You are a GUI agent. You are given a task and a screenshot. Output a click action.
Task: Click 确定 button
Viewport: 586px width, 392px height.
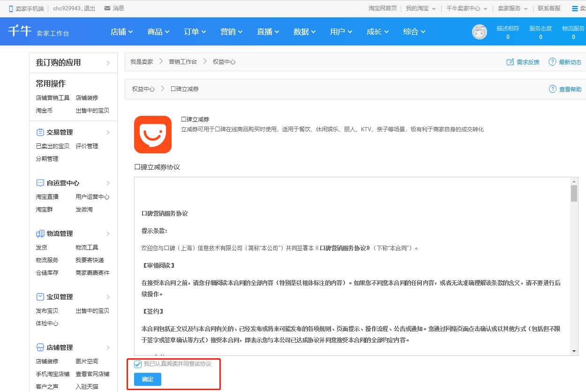pyautogui.click(x=148, y=379)
